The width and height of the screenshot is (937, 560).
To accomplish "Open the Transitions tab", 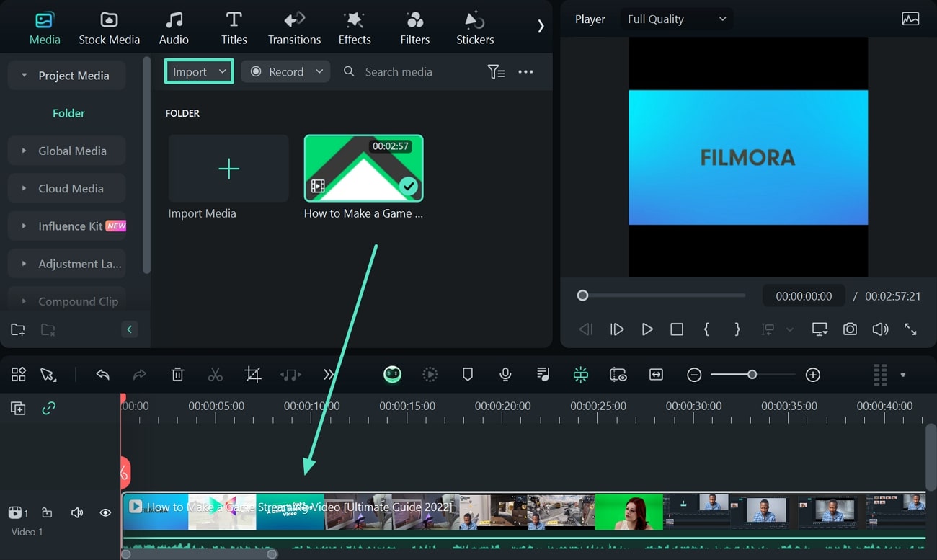I will 294,29.
